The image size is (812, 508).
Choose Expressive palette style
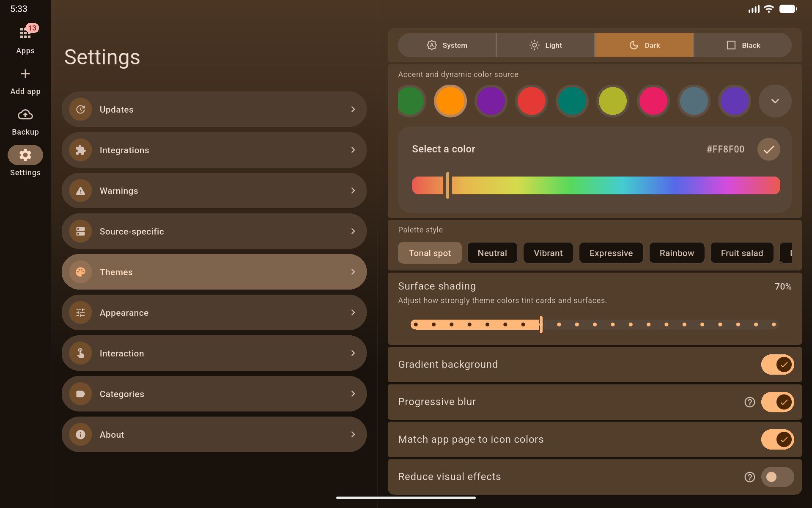coord(611,253)
